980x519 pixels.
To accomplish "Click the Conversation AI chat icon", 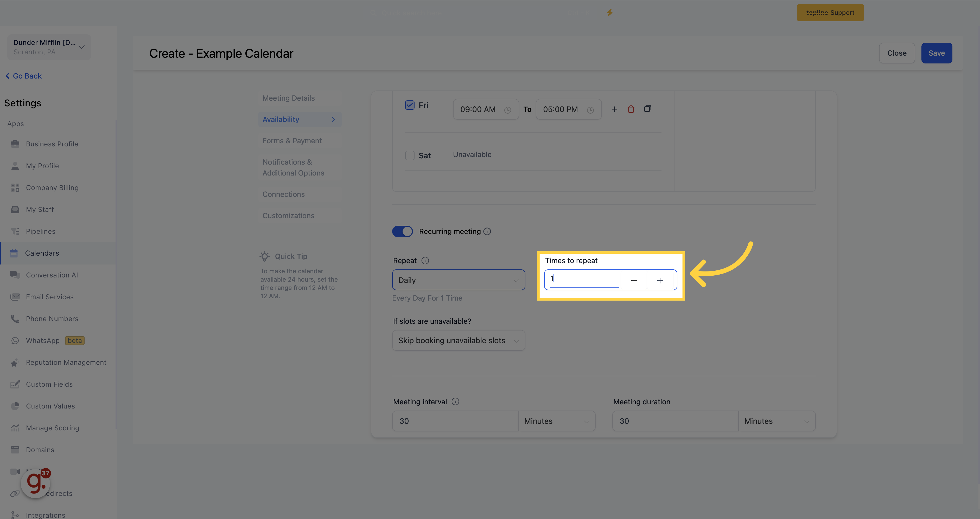I will tap(15, 275).
